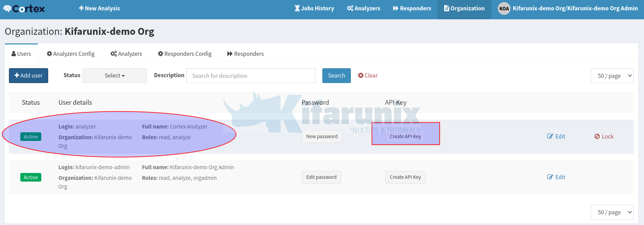Click the KOA avatar badge
Viewport: 644px width, 225px height.
tap(504, 9)
